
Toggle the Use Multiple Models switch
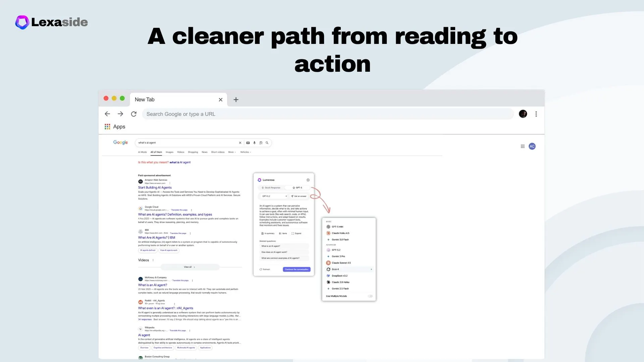point(370,296)
